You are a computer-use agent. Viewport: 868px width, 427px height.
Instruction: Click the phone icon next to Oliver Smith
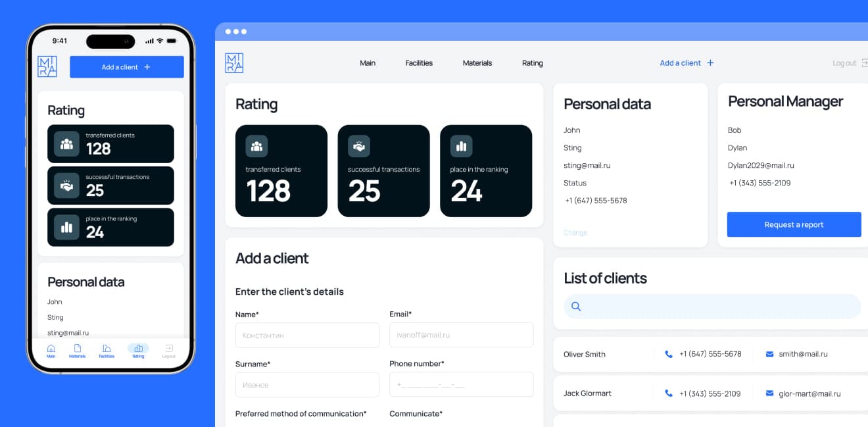[669, 354]
